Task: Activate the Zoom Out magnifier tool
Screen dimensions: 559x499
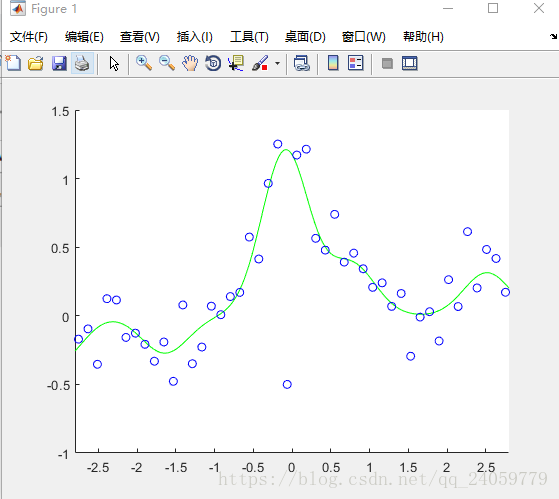Action: [x=167, y=63]
